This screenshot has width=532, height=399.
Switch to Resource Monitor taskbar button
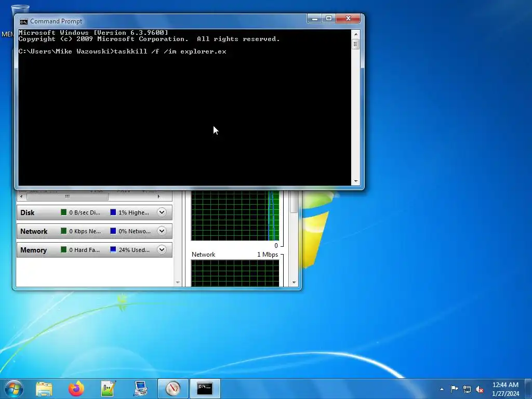click(x=172, y=389)
